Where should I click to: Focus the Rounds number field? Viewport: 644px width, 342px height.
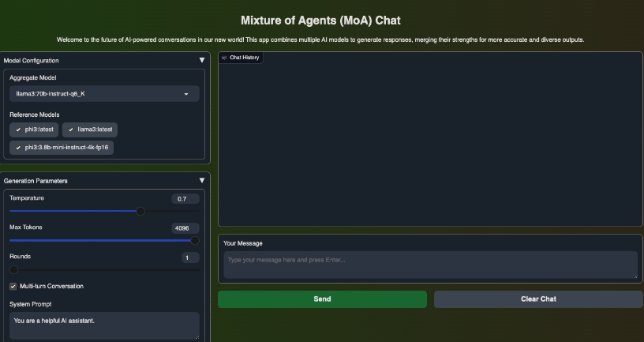189,257
